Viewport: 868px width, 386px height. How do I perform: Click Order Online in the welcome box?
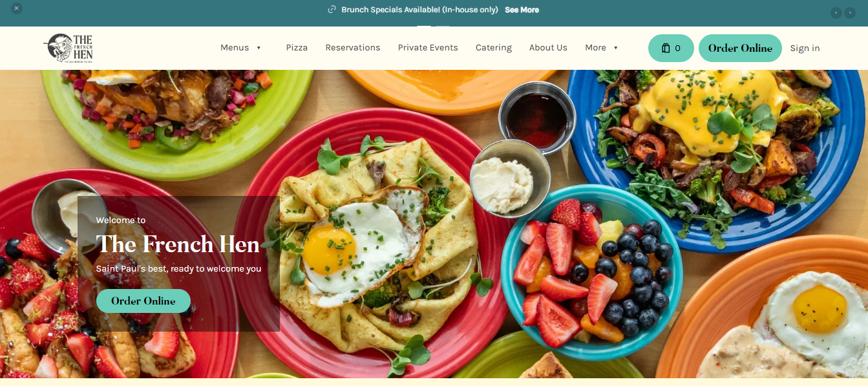point(143,301)
